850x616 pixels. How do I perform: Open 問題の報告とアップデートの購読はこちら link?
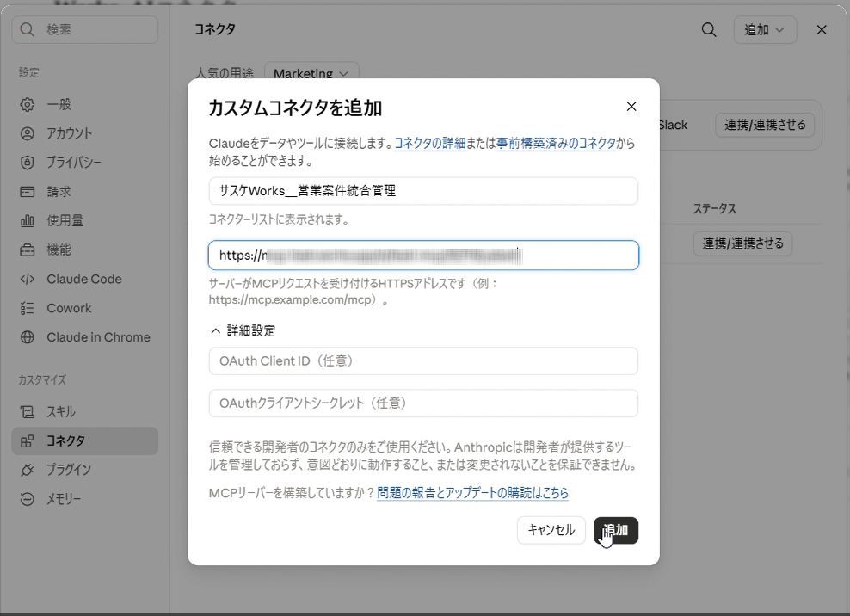tap(472, 492)
